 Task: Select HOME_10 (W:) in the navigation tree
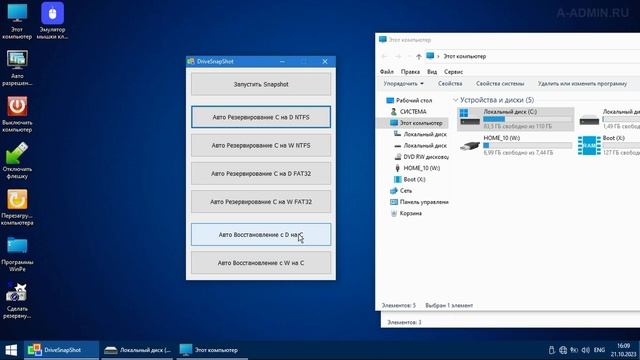click(422, 168)
